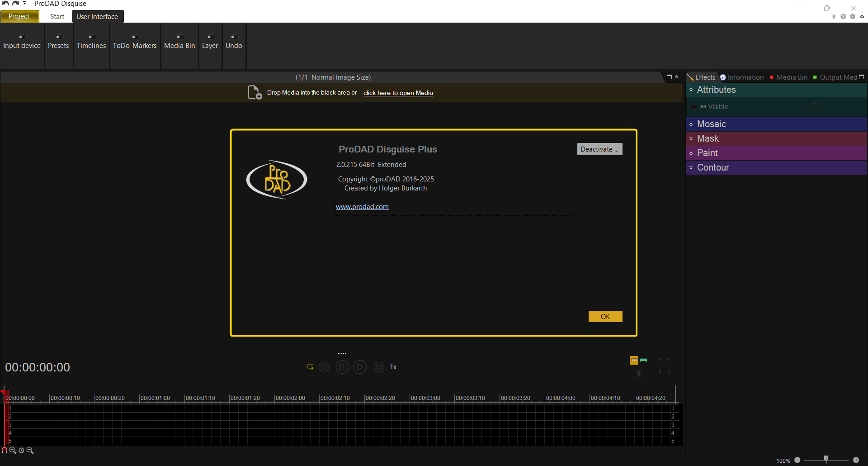
Task: Switch to the Effects panel tab
Action: point(702,77)
